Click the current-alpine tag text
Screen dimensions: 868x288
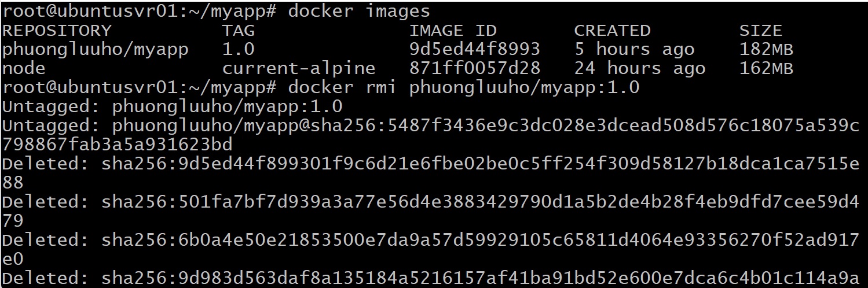pos(299,69)
